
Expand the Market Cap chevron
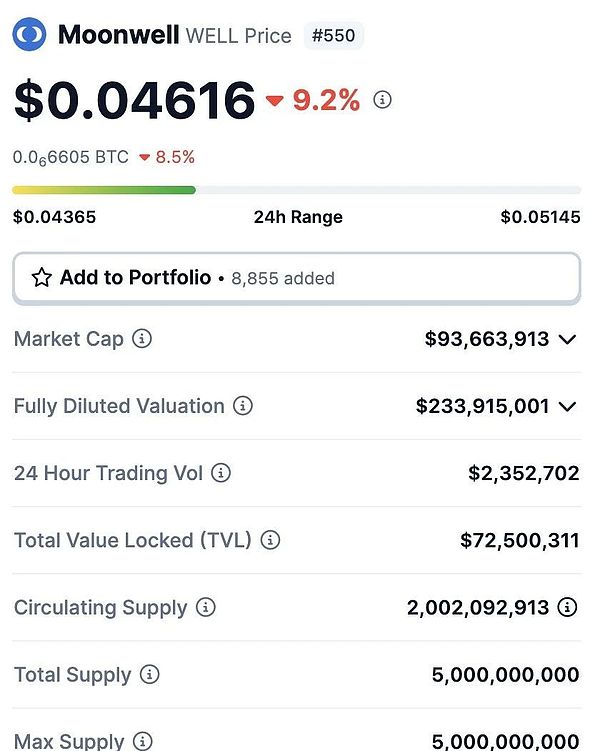[x=568, y=339]
